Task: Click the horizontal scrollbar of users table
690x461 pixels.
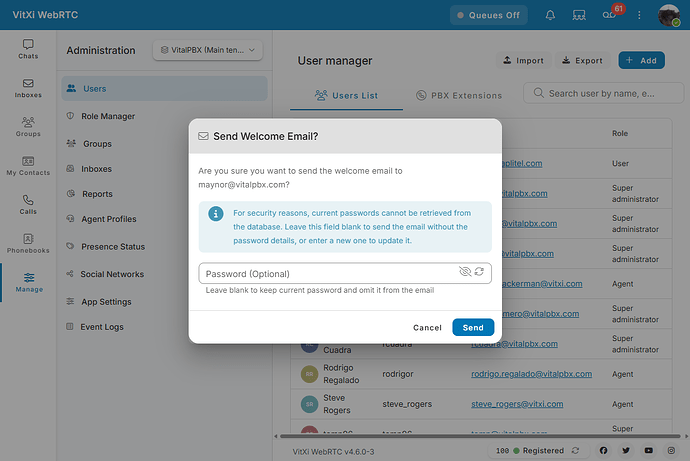Action: point(480,436)
